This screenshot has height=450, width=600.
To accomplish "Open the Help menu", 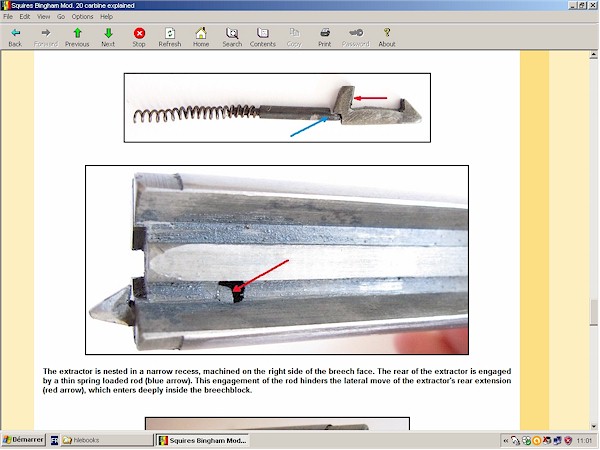I will point(106,16).
